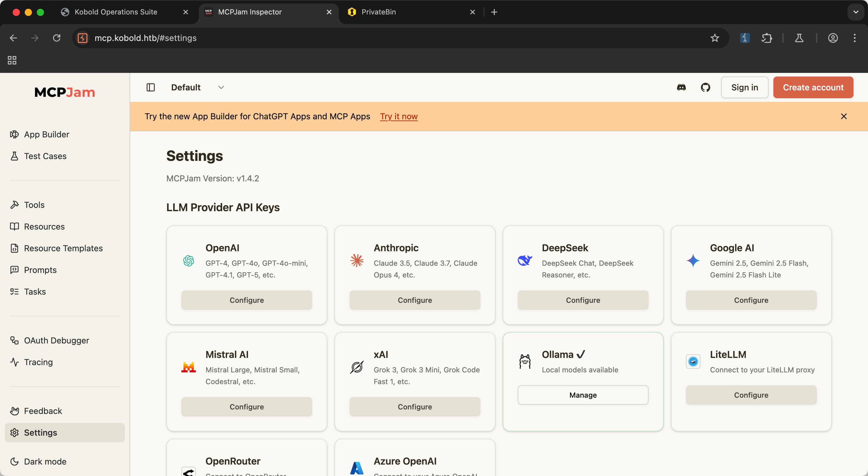
Task: Configure the DeepSeek provider
Action: click(583, 300)
